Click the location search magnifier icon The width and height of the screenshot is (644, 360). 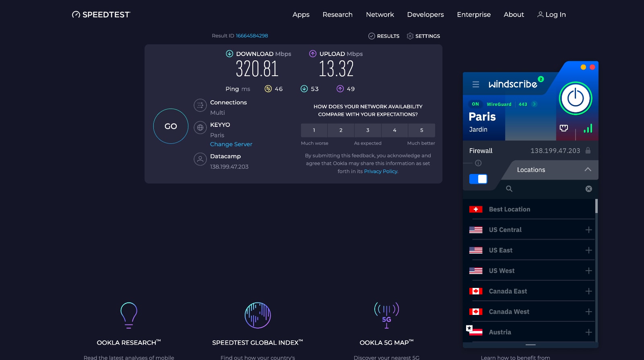click(x=509, y=188)
